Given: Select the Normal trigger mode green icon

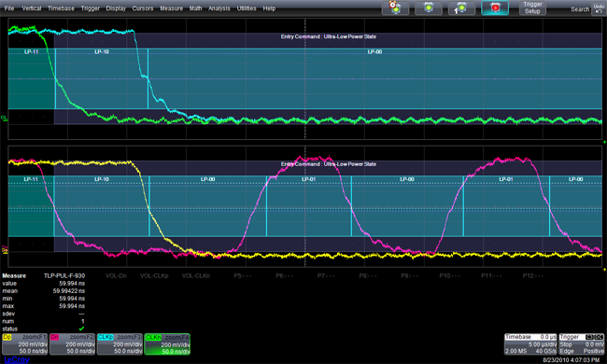Looking at the screenshot, I should [x=429, y=7].
